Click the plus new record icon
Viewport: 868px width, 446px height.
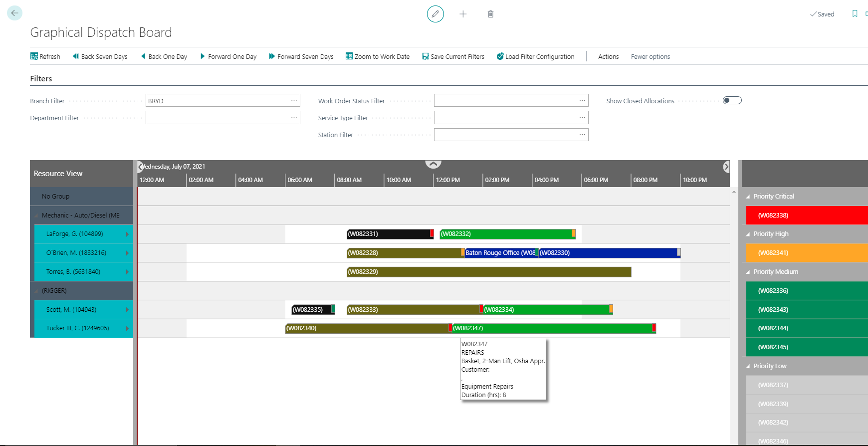click(463, 14)
